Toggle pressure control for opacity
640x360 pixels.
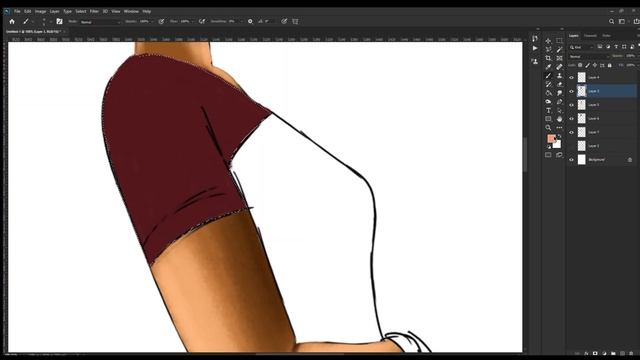click(x=161, y=21)
